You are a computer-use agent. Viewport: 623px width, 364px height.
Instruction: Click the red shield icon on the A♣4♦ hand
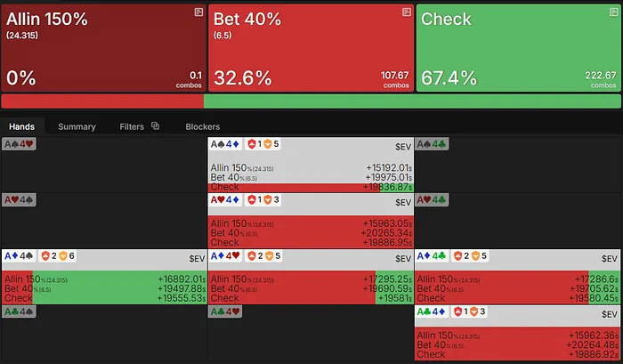click(457, 311)
